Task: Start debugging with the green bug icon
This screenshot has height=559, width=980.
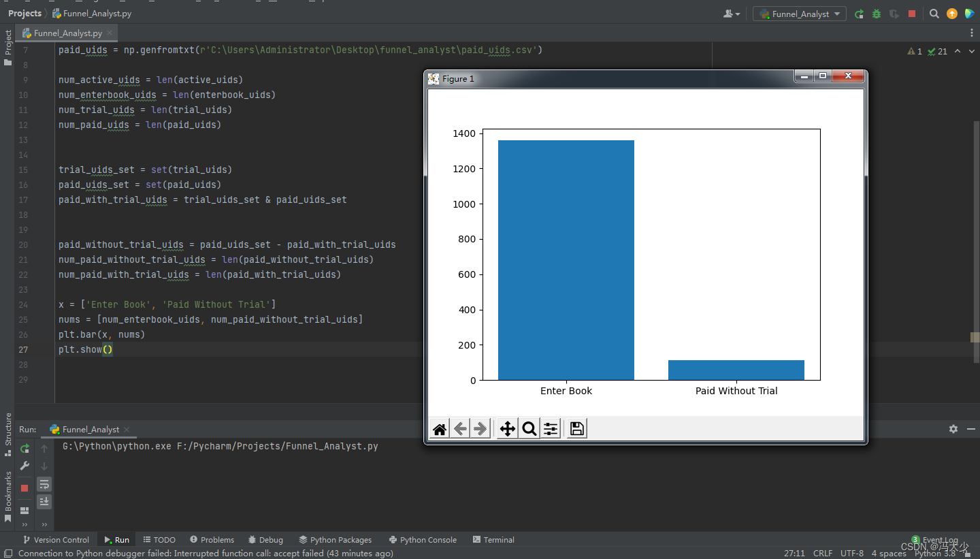Action: 877,14
